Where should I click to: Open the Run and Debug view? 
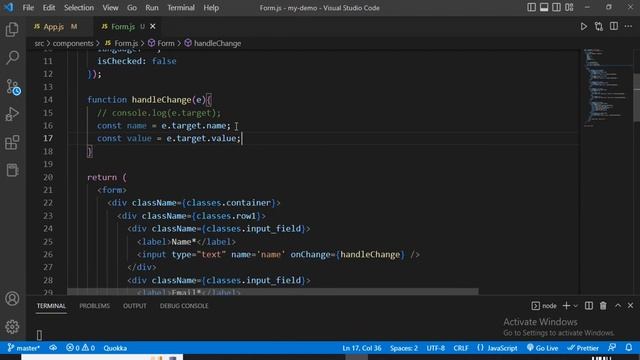click(x=12, y=114)
